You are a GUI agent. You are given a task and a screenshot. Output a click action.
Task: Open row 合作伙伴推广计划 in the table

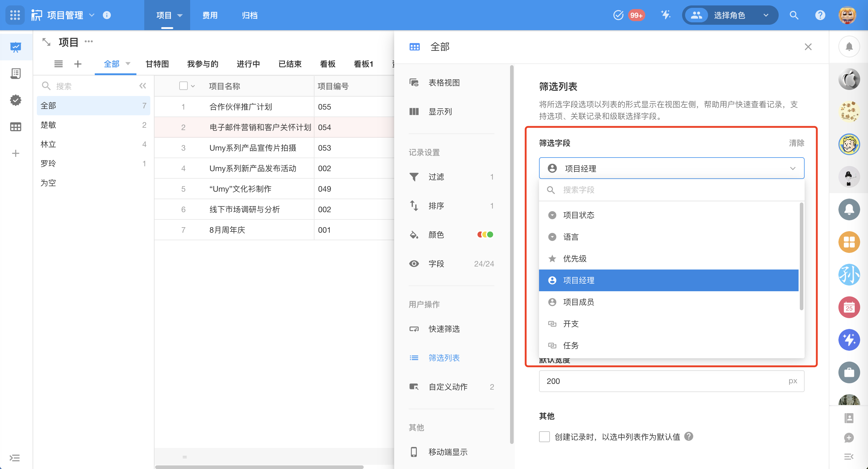click(274, 107)
